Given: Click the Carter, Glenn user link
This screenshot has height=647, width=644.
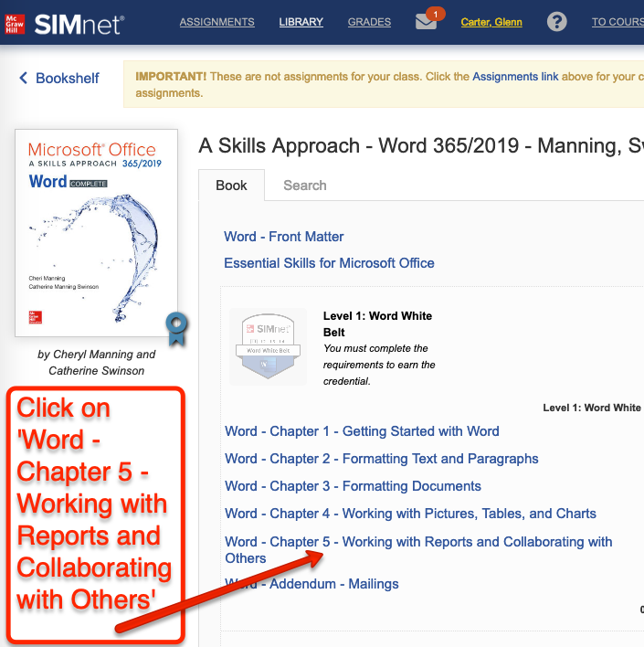Looking at the screenshot, I should 491,22.
